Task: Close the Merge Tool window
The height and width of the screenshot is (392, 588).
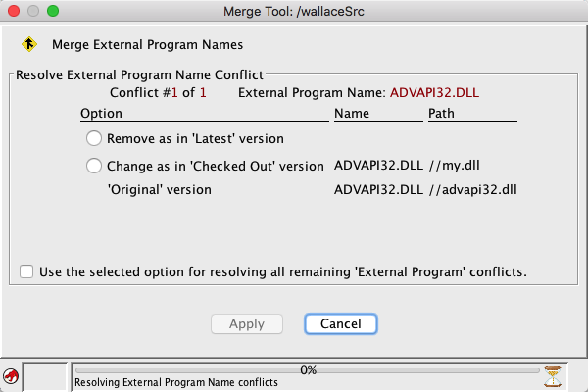Action: click(x=14, y=11)
